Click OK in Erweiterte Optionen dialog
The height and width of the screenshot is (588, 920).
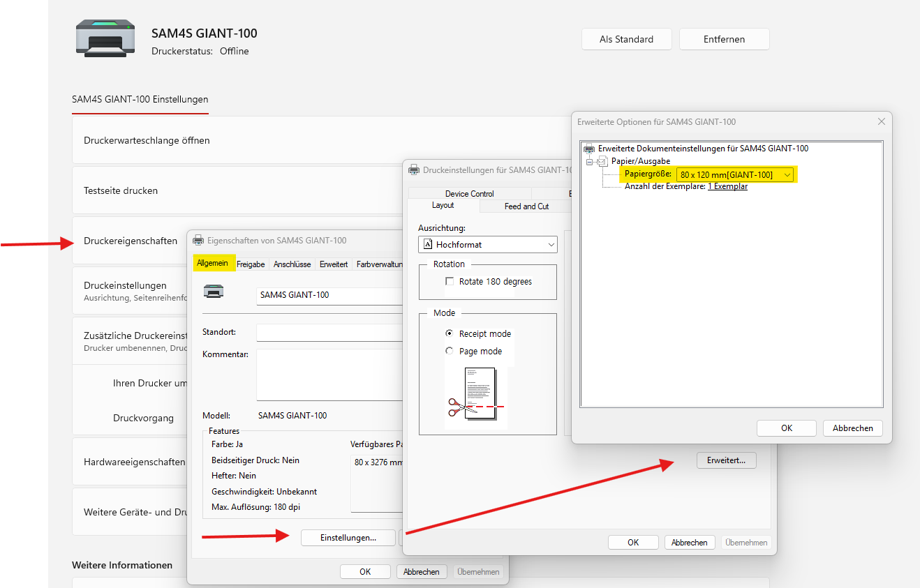click(787, 428)
